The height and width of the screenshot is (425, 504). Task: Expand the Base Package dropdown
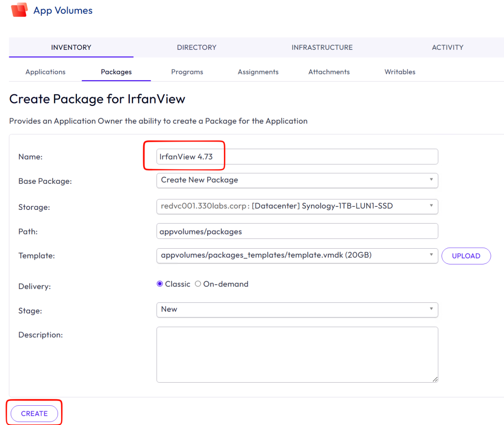coord(297,180)
